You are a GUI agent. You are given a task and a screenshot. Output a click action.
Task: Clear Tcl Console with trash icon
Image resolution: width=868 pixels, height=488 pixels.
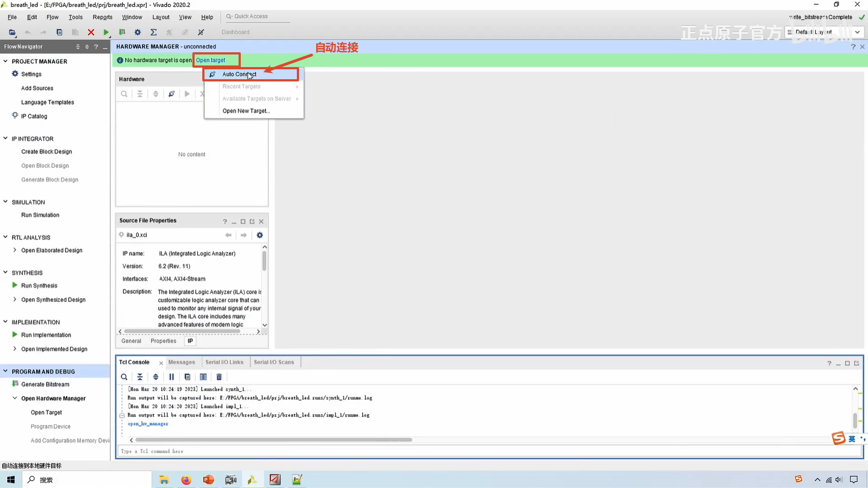tap(219, 377)
